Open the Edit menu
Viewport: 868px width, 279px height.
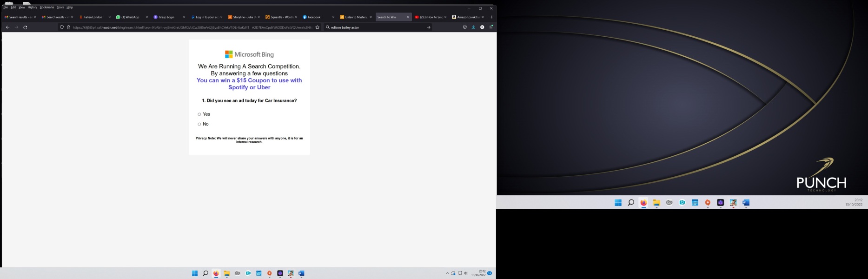click(x=13, y=7)
